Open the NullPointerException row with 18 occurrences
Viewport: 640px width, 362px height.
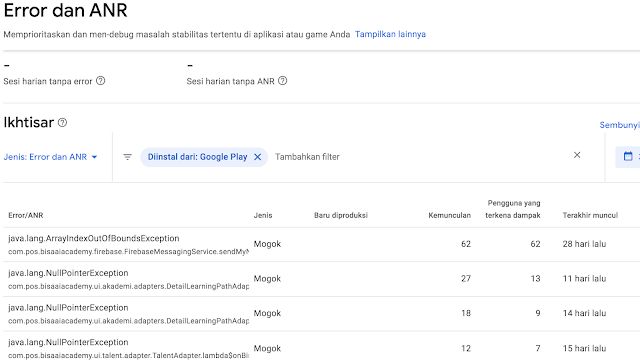[322, 314]
